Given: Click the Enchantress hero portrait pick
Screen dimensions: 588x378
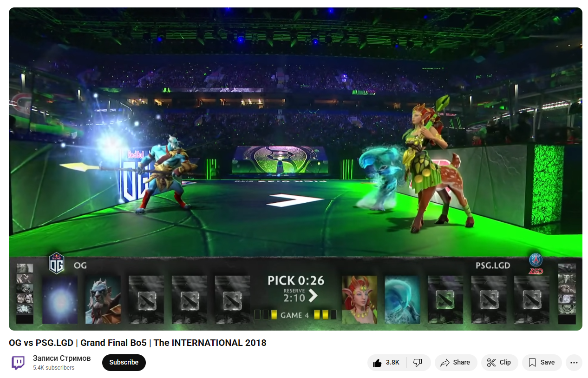Looking at the screenshot, I should 359,300.
